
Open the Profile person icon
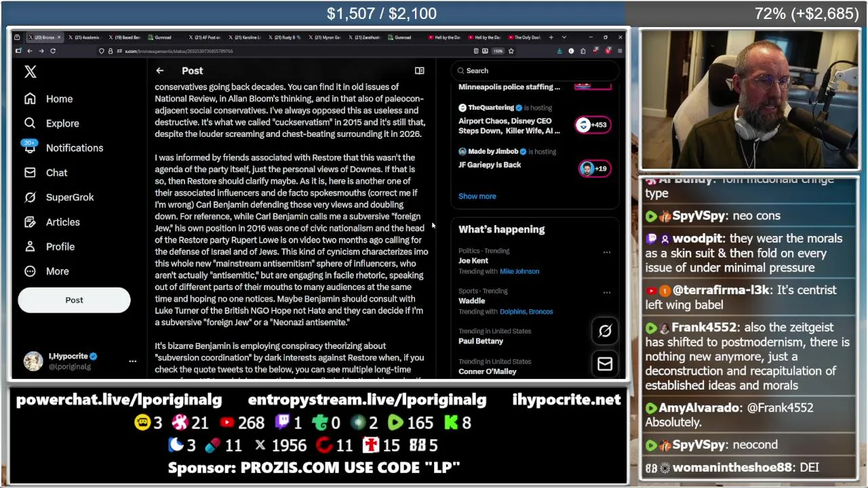point(30,247)
